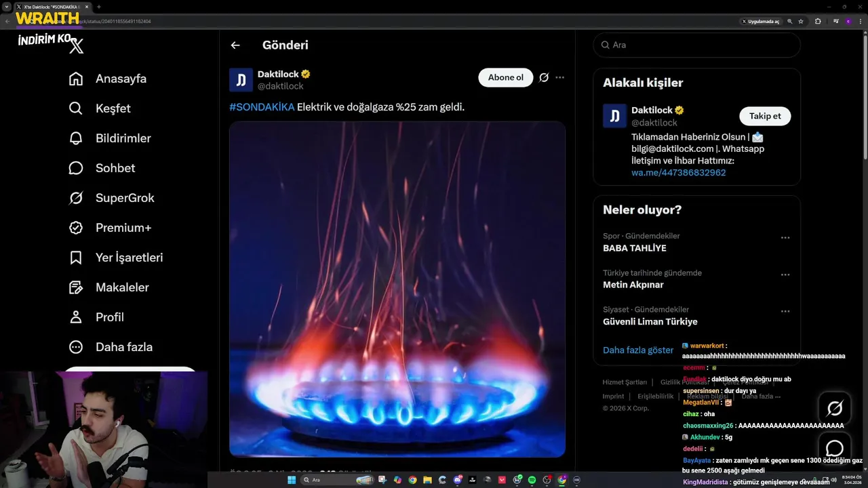Open Yer İşaretleri bookmarks

116,258
